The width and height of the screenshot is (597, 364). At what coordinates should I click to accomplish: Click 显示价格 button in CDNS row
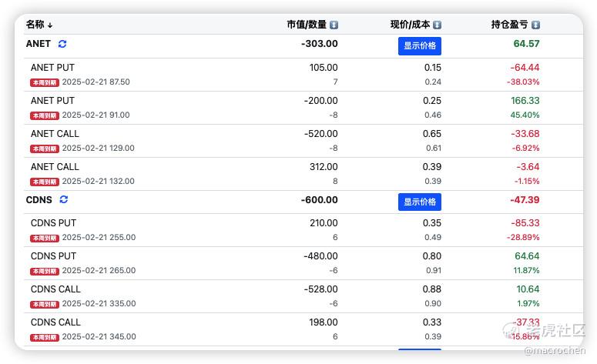[x=420, y=202]
